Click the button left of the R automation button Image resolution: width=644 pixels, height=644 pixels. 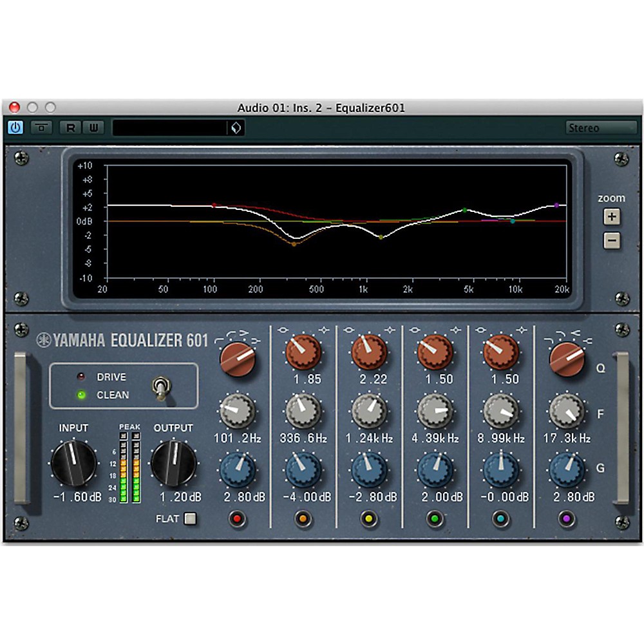tap(41, 128)
